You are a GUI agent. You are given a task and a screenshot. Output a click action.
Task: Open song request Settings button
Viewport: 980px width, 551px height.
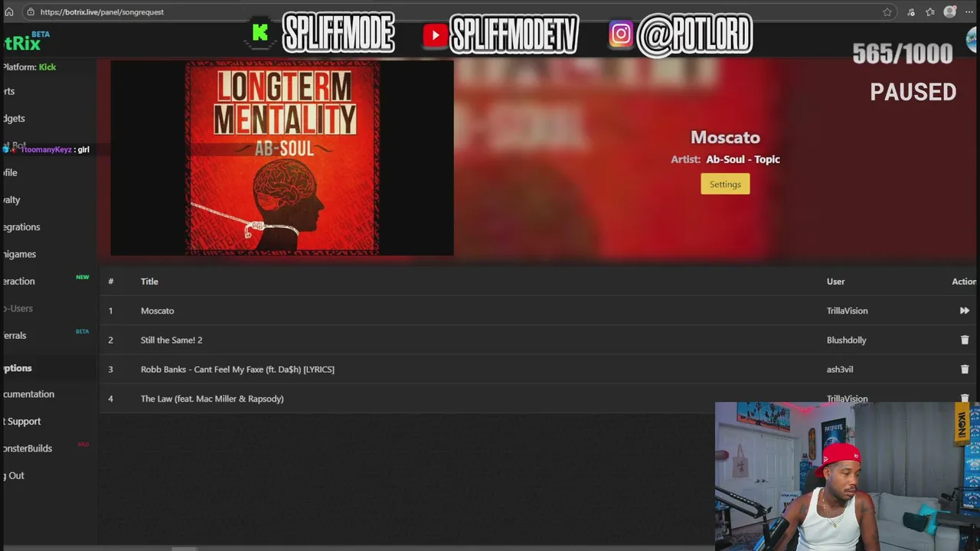[x=725, y=184]
